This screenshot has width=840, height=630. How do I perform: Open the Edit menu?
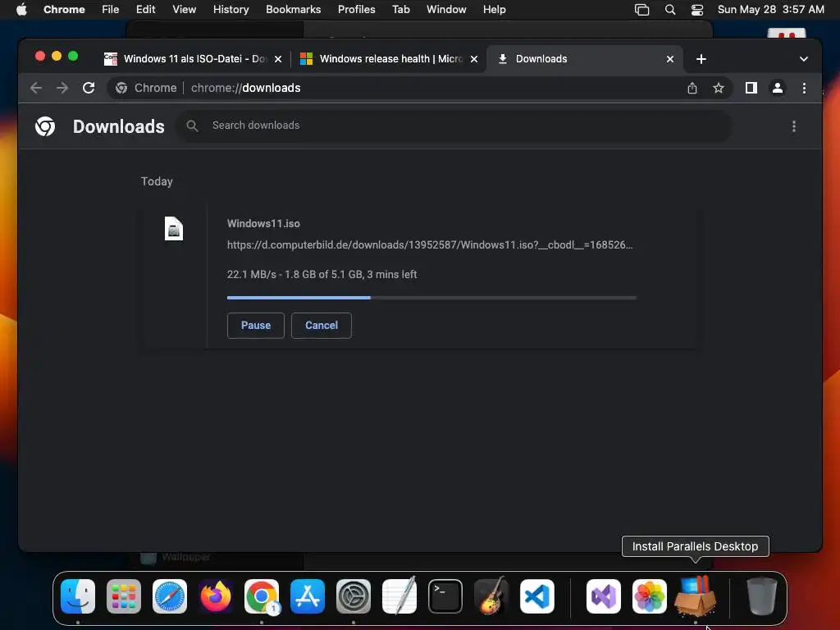(145, 9)
